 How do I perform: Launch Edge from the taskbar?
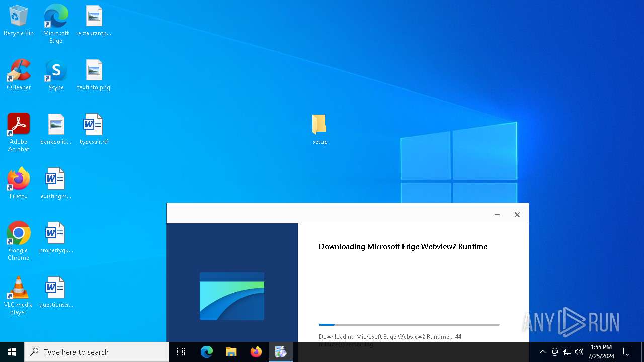(x=207, y=352)
